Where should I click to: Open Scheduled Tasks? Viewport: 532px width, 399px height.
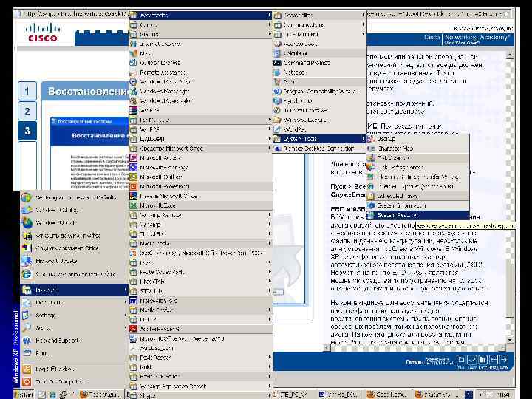pos(418,196)
